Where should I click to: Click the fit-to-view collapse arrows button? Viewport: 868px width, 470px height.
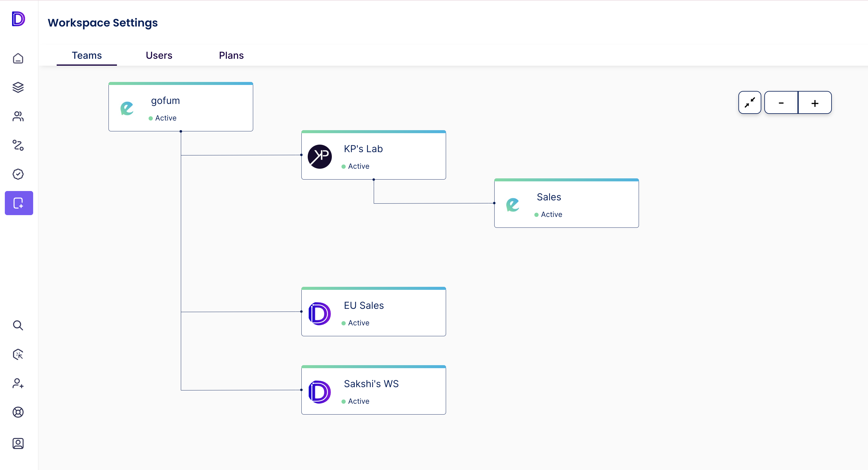coord(750,103)
